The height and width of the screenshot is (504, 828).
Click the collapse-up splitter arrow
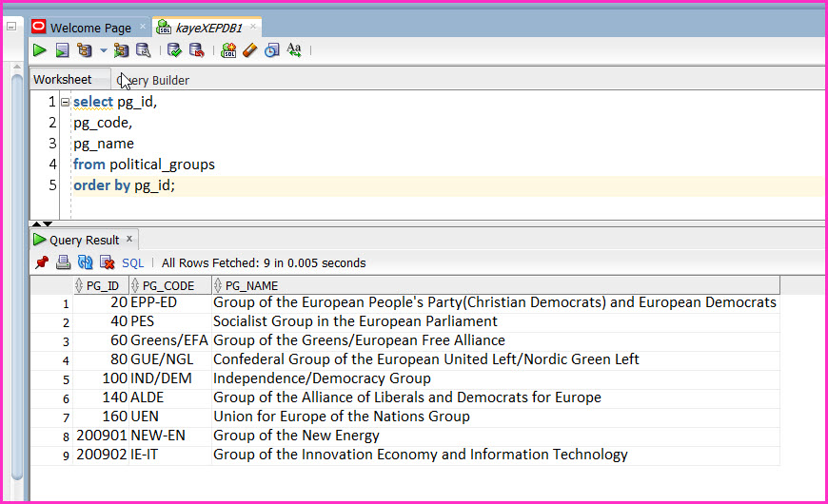click(36, 223)
